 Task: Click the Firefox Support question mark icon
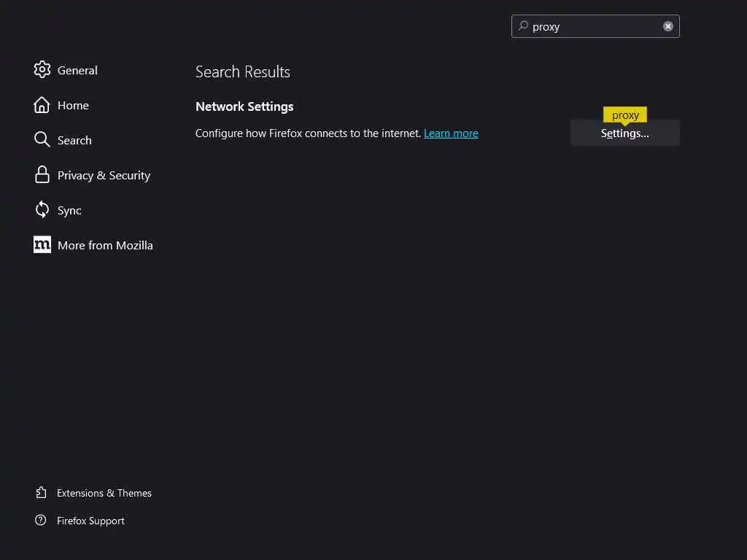point(41,521)
